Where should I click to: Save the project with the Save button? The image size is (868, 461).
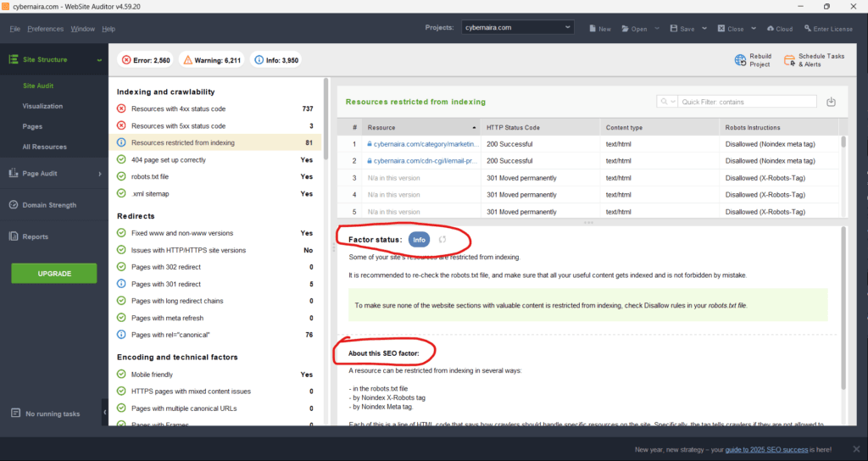682,29
